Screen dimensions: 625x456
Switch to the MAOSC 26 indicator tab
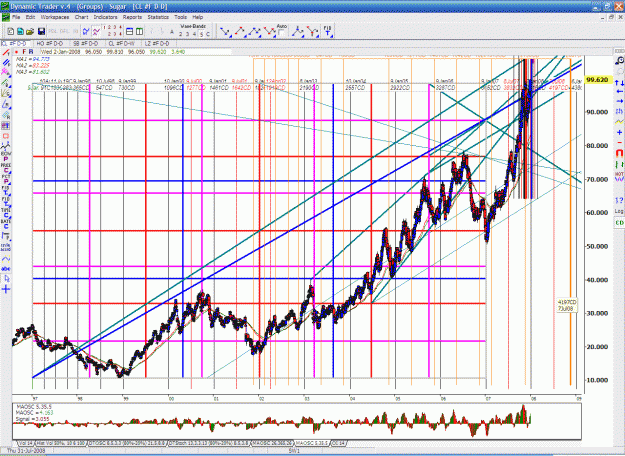272,443
